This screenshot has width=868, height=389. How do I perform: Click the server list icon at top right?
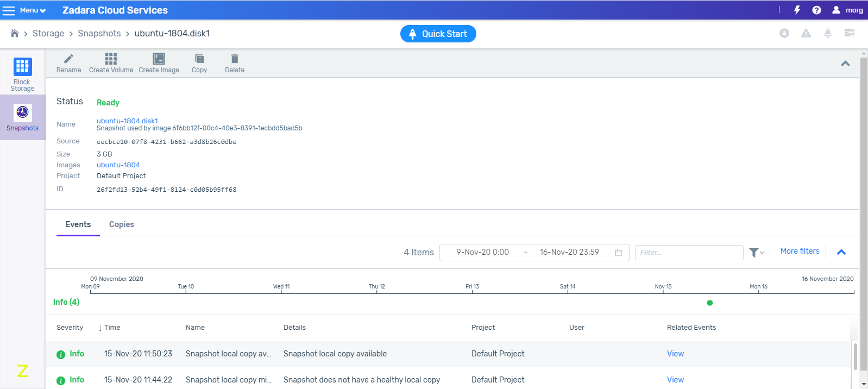point(850,33)
